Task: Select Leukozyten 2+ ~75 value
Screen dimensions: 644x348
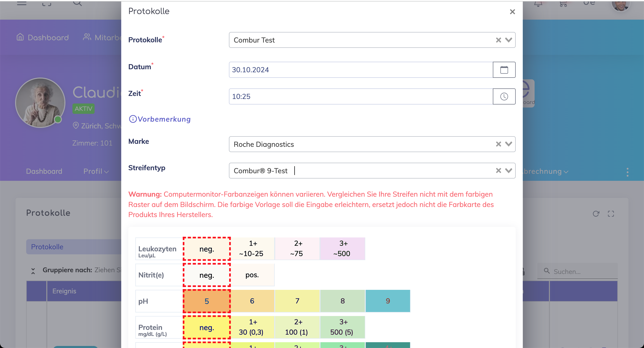Action: (x=297, y=249)
